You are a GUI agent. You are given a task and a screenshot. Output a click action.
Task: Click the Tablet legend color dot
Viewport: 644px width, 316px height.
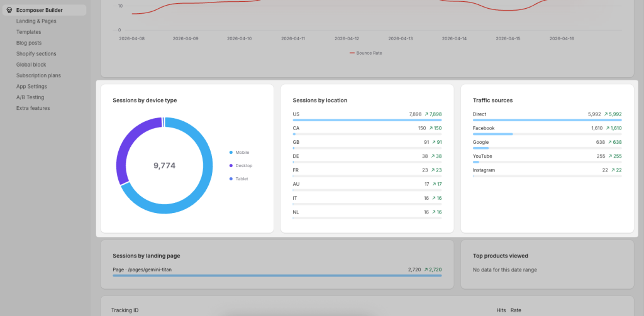231,178
